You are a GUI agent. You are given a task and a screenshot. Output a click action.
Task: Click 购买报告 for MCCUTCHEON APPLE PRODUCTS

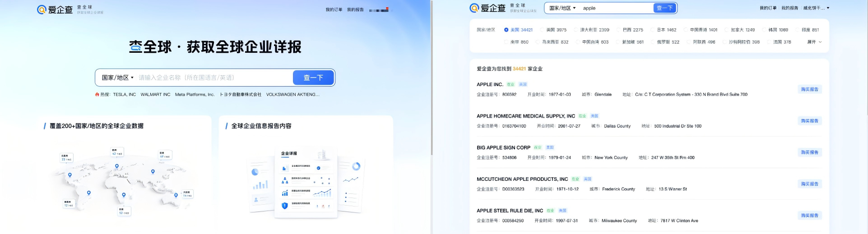pos(809,184)
